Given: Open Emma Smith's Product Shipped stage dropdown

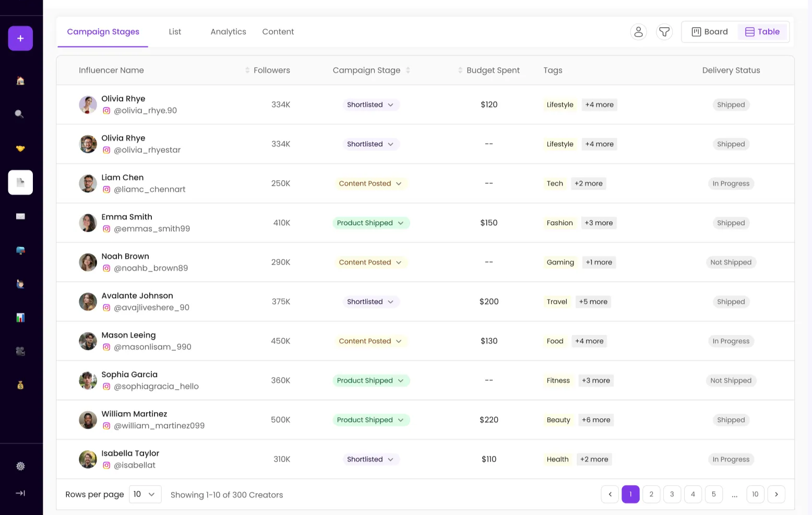Looking at the screenshot, I should tap(372, 223).
